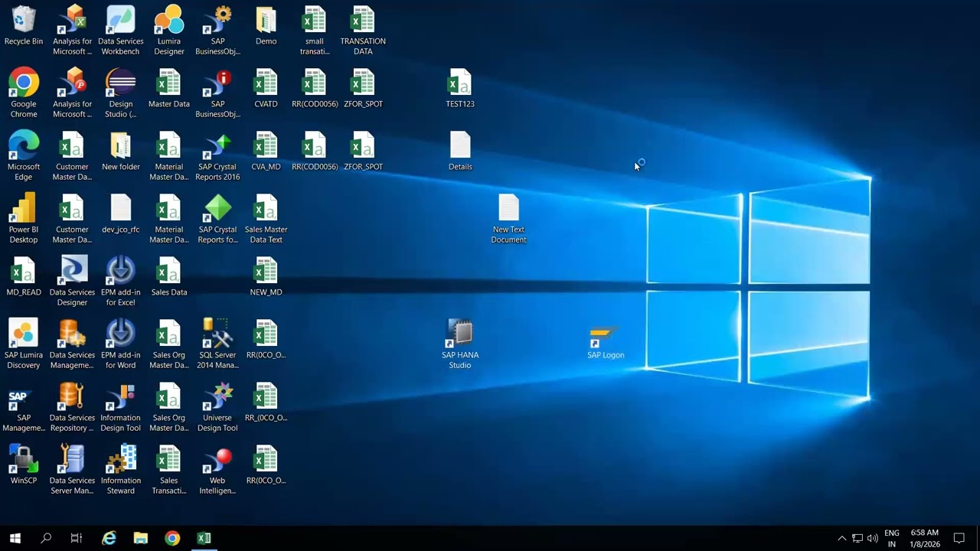Select the Data Services Workbench icon
Image resolution: width=980 pixels, height=551 pixels.
(121, 31)
